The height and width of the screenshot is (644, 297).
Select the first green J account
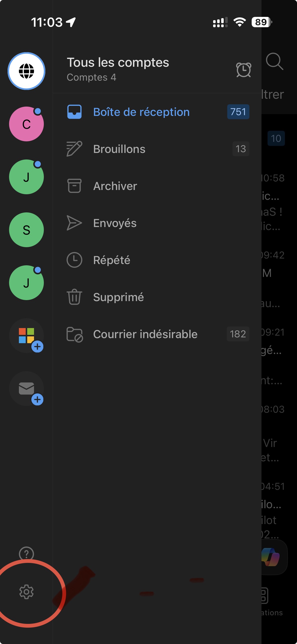pyautogui.click(x=26, y=177)
